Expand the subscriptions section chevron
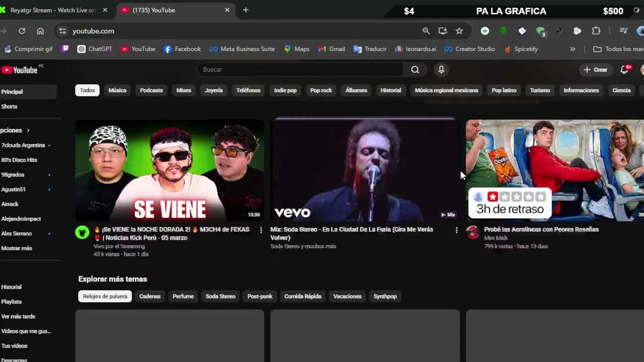The image size is (644, 362). tap(28, 130)
